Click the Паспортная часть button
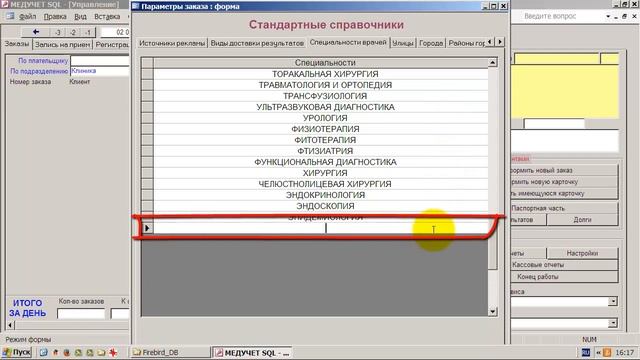Viewport: 640px width, 360px height. tap(564, 208)
